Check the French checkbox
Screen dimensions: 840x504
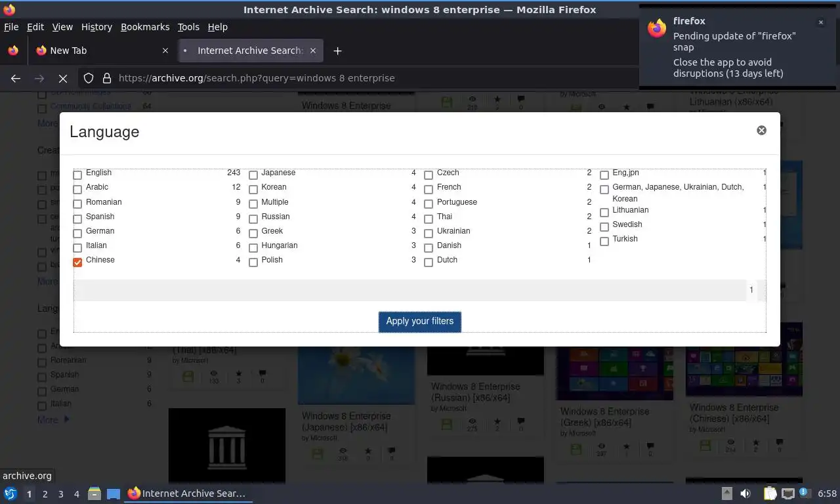(x=429, y=189)
